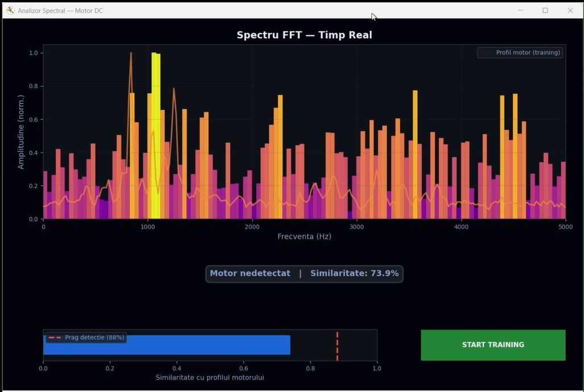This screenshot has height=392, width=584.
Task: Click the 'Amplitudine (norm.)' axis label
Action: [x=21, y=132]
